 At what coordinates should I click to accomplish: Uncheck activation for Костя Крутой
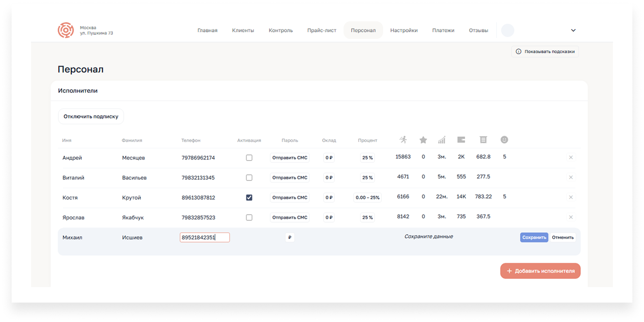[x=249, y=198]
